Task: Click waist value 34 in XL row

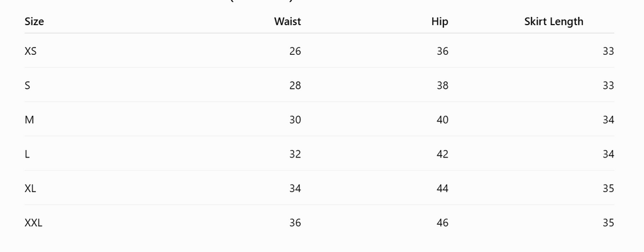Action: [x=295, y=188]
